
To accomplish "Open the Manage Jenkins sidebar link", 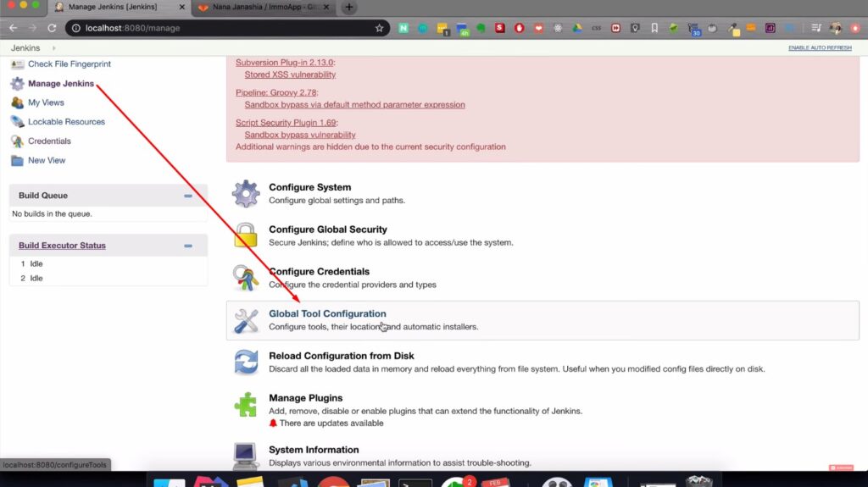I will click(x=61, y=84).
